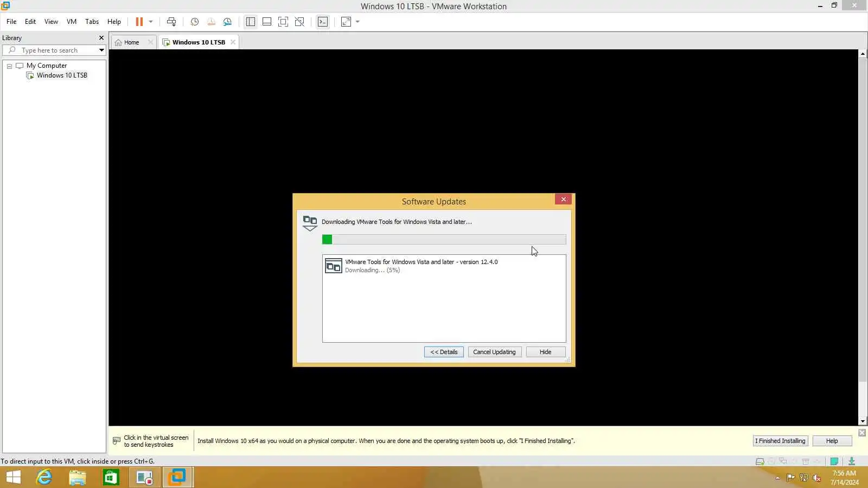Open the Windows Store from the taskbar

click(111, 477)
